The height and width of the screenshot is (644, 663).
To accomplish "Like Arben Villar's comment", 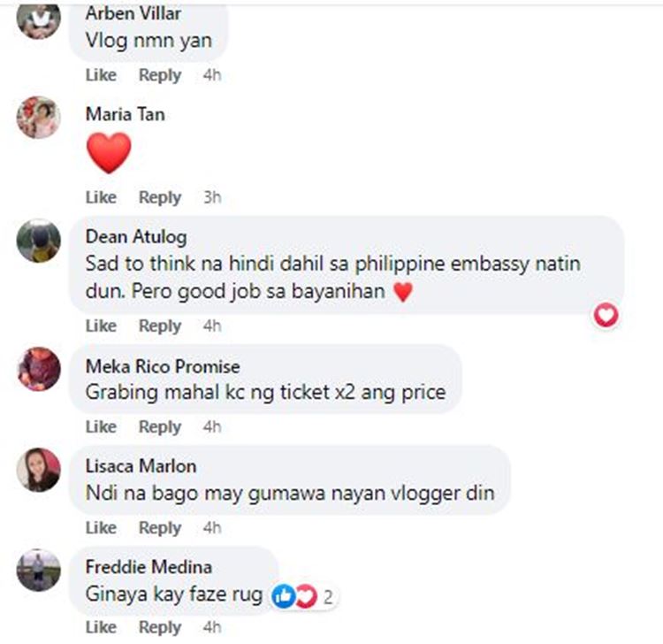I will [101, 75].
